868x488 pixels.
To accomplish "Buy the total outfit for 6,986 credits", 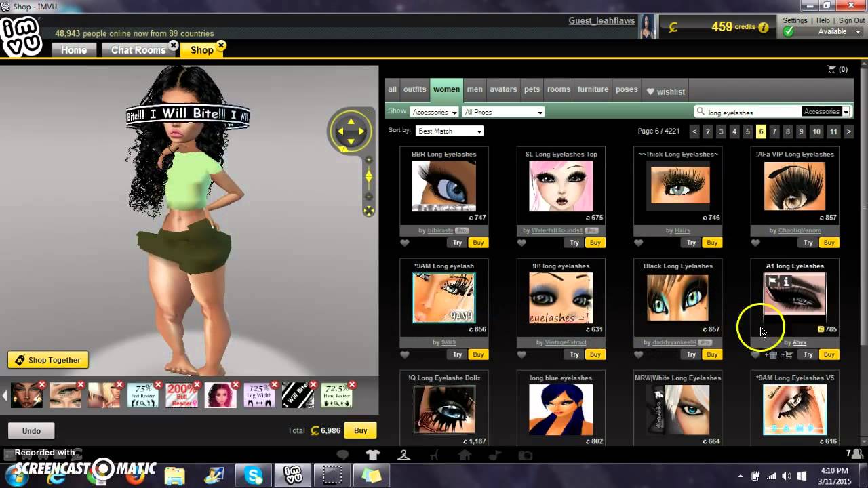I will pyautogui.click(x=360, y=430).
